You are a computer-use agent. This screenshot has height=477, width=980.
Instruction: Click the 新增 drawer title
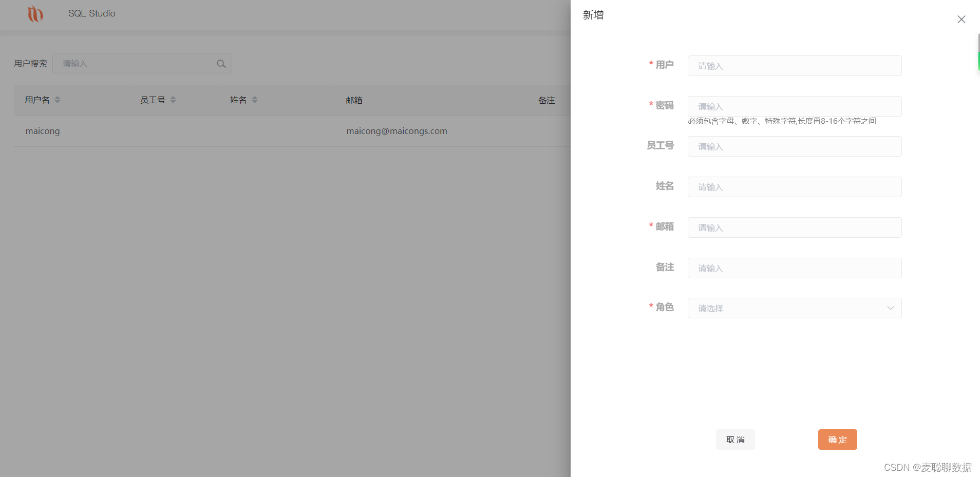[593, 15]
